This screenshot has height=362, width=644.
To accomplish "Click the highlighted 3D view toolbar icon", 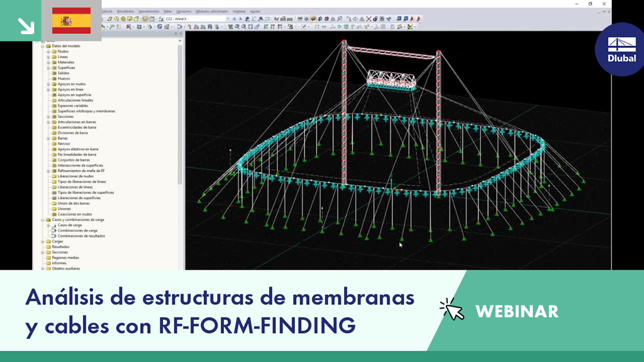I will (313, 19).
